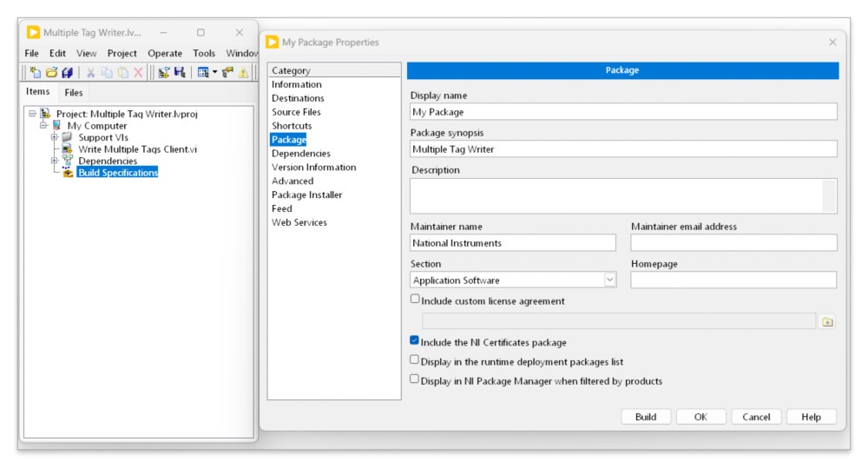Click the red X Delete icon
868x468 pixels.
pos(138,72)
